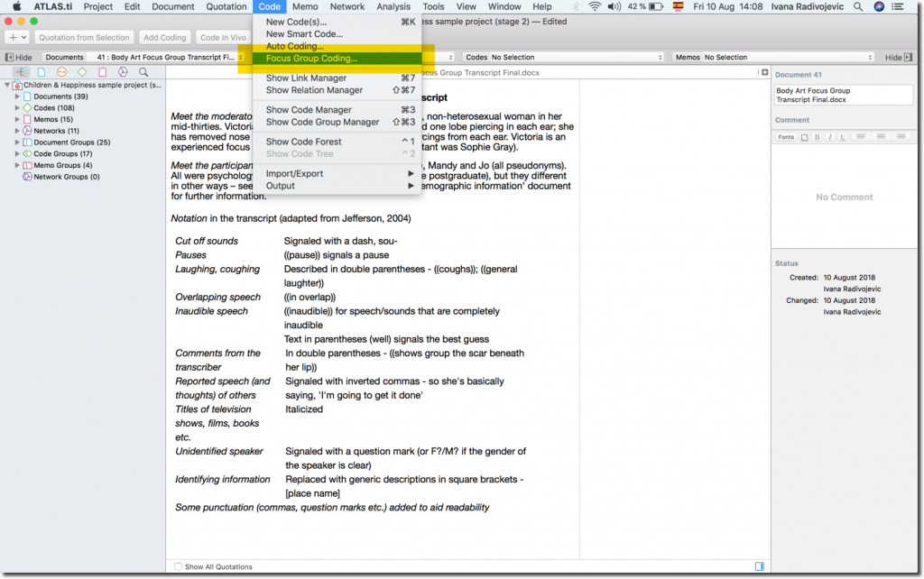Hide the right inspector panel

[x=897, y=57]
